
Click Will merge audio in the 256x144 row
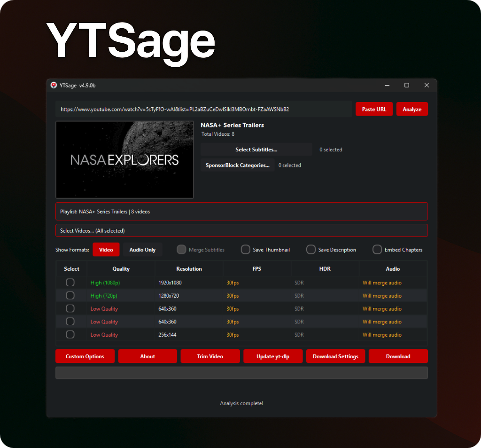coord(393,335)
